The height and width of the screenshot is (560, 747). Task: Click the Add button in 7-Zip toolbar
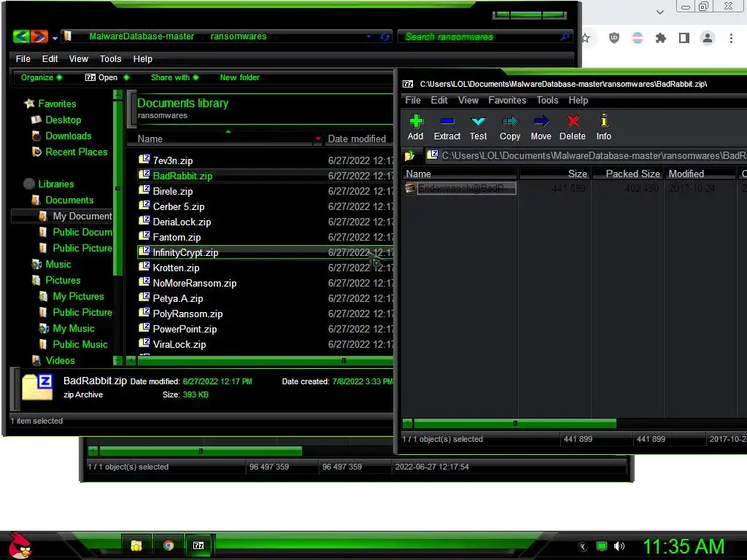pyautogui.click(x=416, y=127)
